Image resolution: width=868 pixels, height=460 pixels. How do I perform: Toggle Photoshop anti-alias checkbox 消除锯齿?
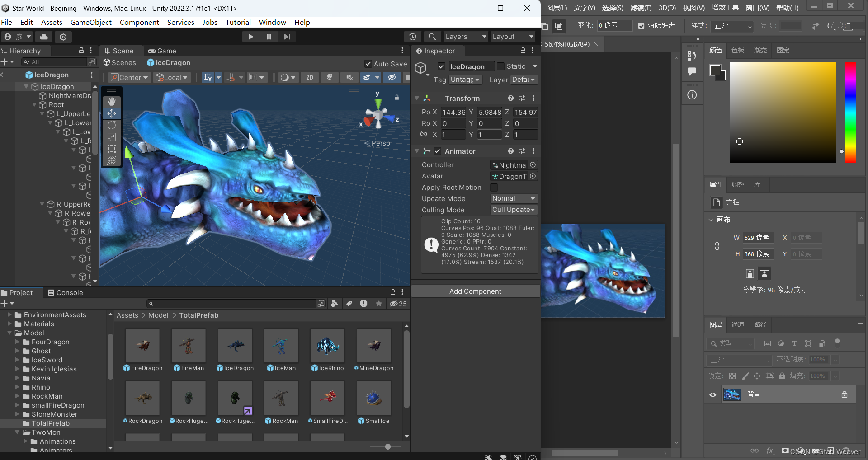641,26
